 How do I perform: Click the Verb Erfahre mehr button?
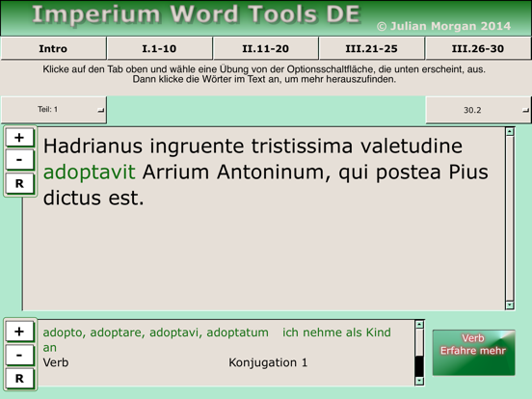pos(473,353)
